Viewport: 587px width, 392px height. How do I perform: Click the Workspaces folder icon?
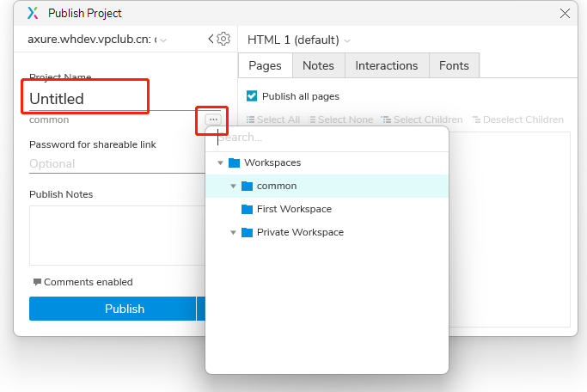[235, 162]
